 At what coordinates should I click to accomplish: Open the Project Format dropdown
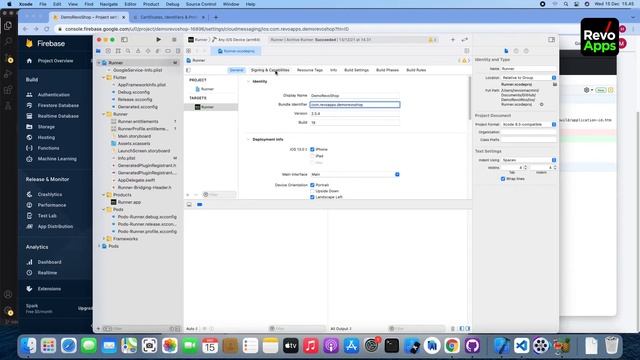[x=529, y=124]
